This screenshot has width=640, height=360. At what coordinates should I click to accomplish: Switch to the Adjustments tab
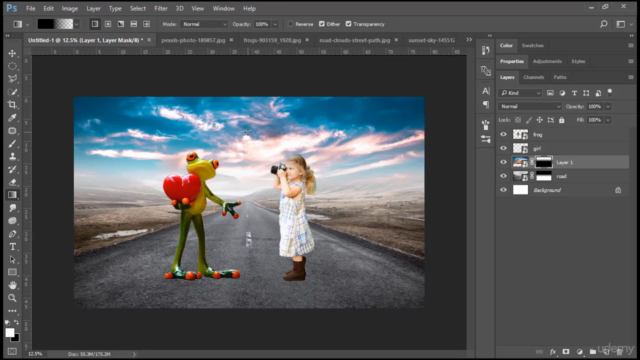click(x=547, y=61)
